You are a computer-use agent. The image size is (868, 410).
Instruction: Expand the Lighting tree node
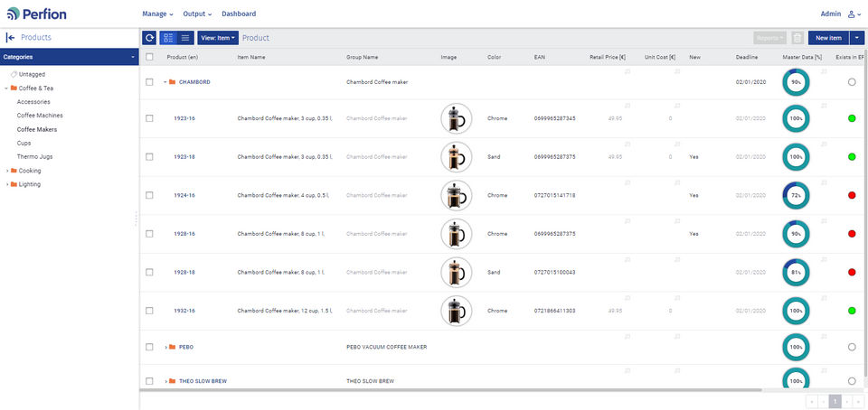tap(6, 184)
